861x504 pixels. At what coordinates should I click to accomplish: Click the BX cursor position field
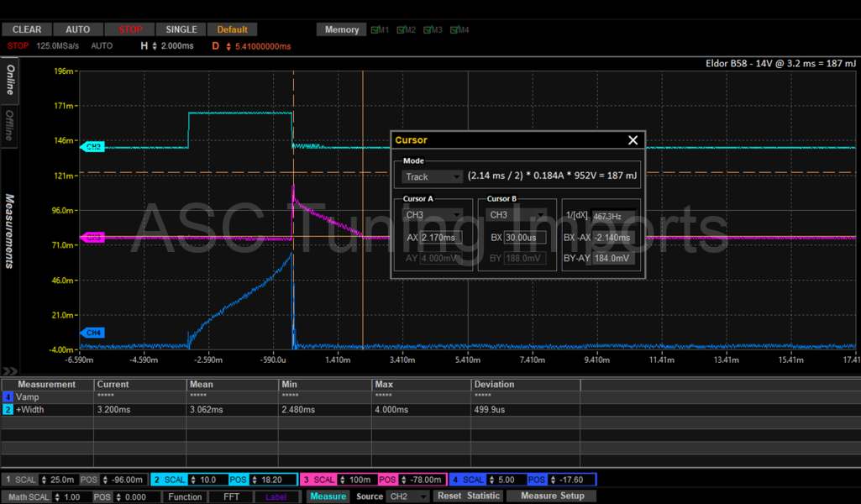coord(525,238)
